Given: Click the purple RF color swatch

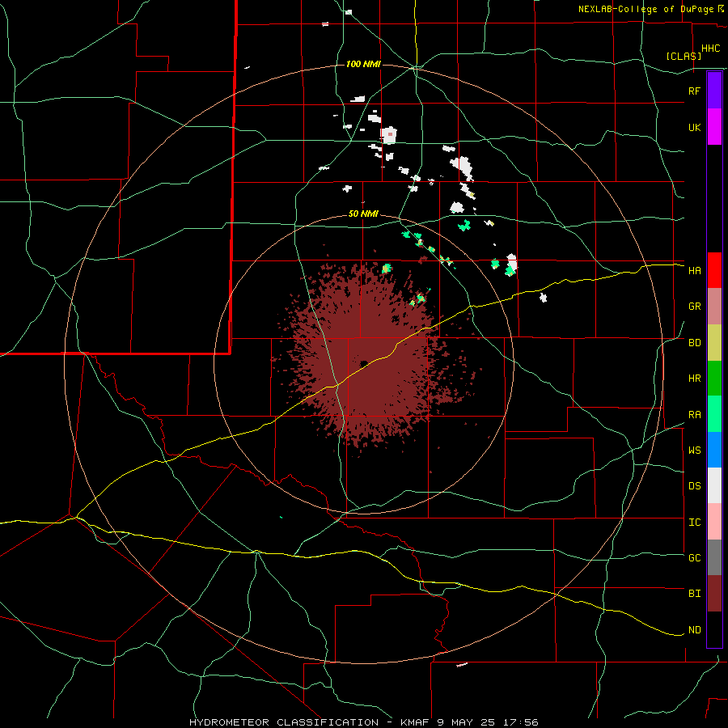Looking at the screenshot, I should click(x=714, y=91).
